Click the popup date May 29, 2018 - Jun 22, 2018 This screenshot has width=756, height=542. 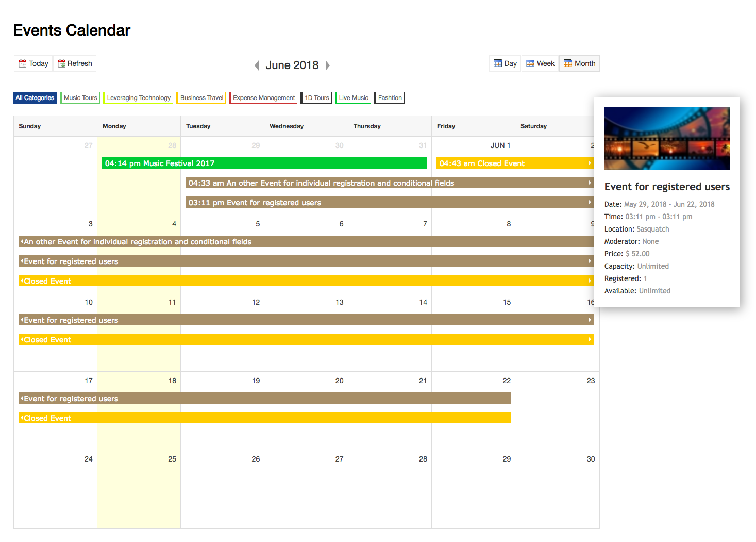(x=669, y=204)
